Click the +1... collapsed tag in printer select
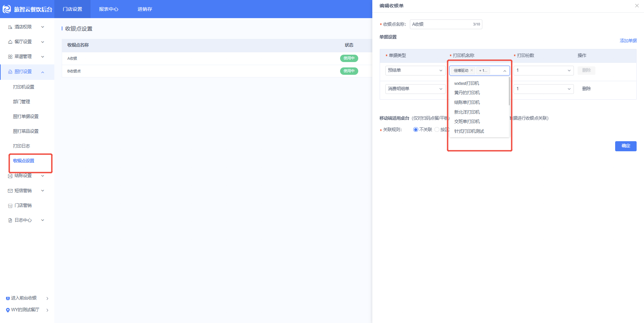This screenshot has height=323, width=644. 483,70
